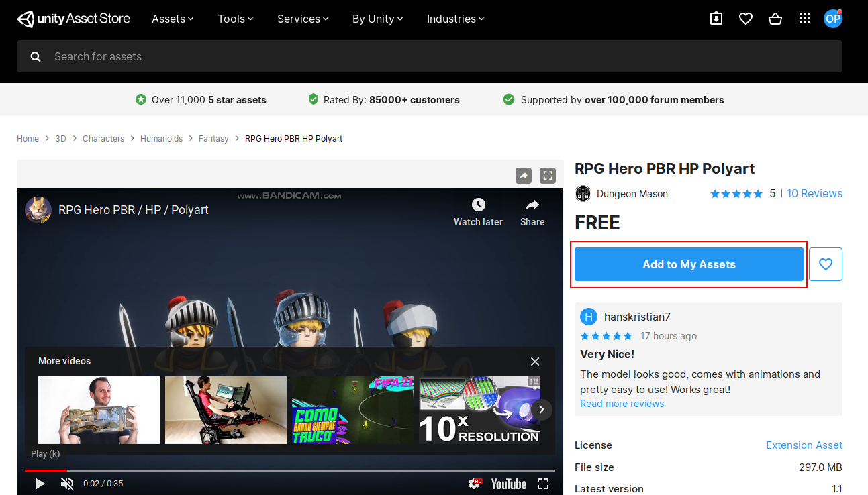Screen dimensions: 868x495
Task: Expand the Tools dropdown menu
Action: click(x=236, y=19)
